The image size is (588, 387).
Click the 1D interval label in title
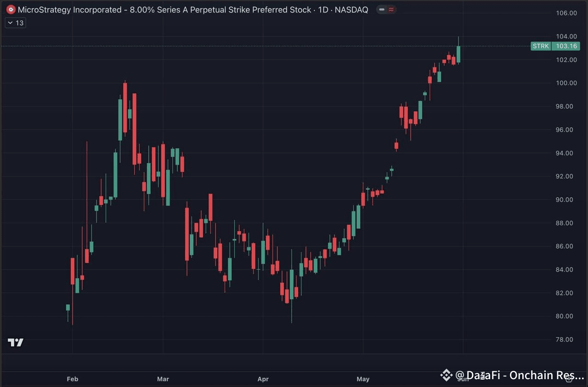tap(323, 10)
